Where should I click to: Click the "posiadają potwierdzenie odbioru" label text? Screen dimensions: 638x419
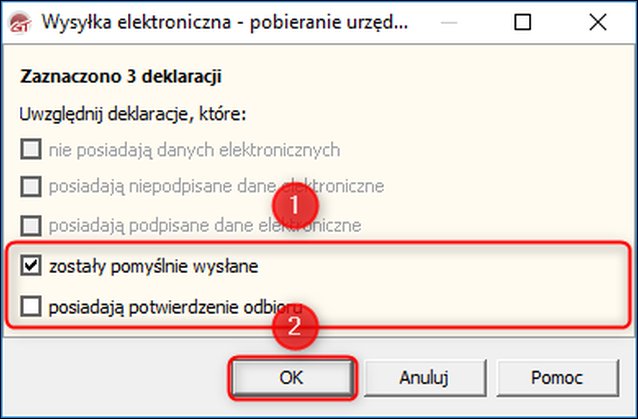pyautogui.click(x=175, y=308)
